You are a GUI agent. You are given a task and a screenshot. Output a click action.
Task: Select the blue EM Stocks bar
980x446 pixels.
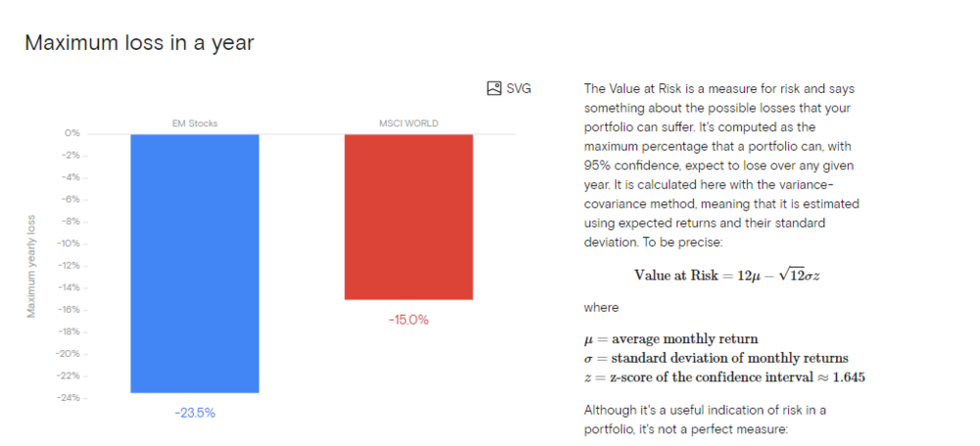click(194, 263)
